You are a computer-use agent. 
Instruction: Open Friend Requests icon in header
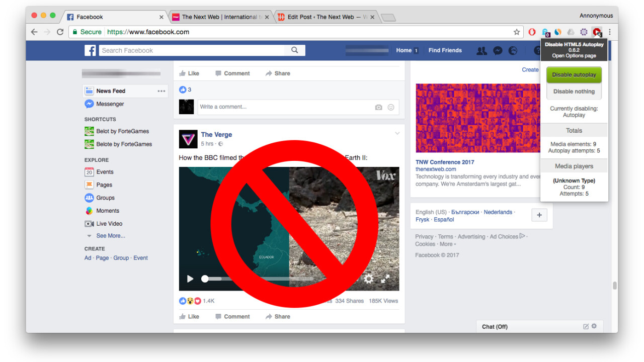point(481,50)
